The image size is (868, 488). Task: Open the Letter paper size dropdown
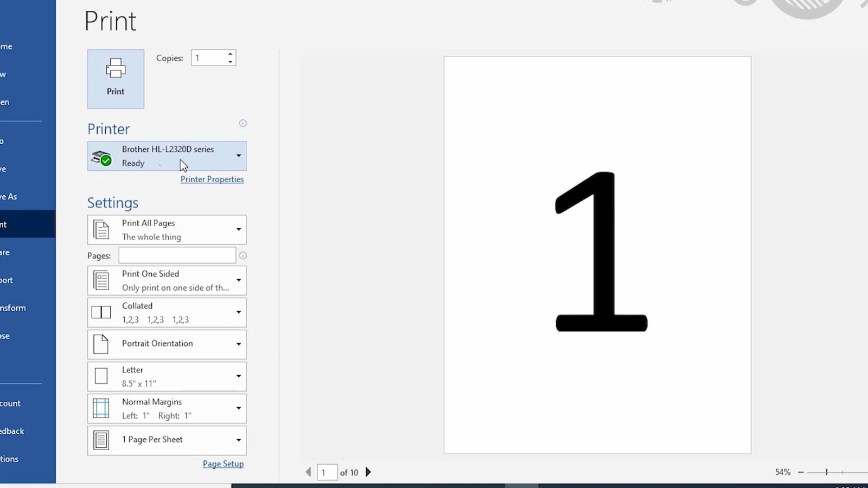point(167,376)
